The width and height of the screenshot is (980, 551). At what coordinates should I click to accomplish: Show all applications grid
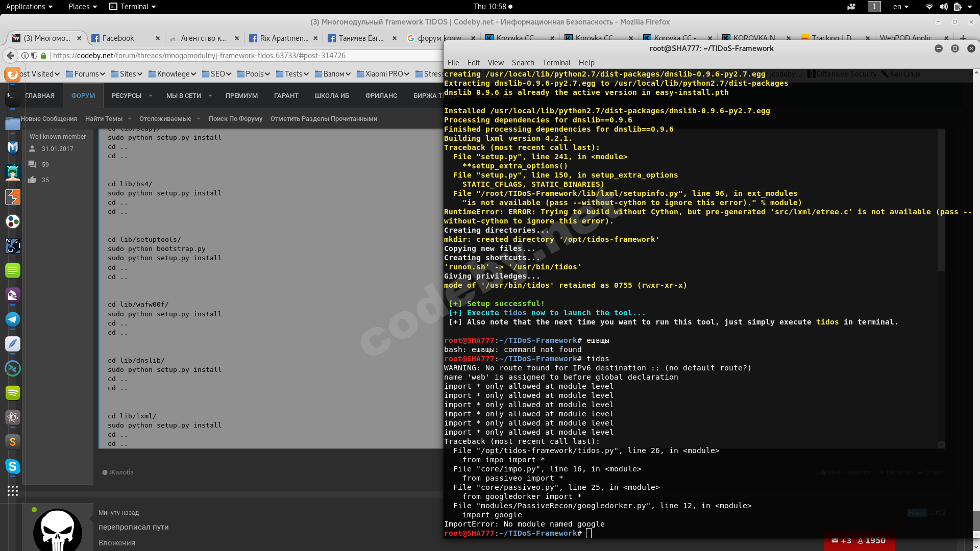(x=13, y=491)
